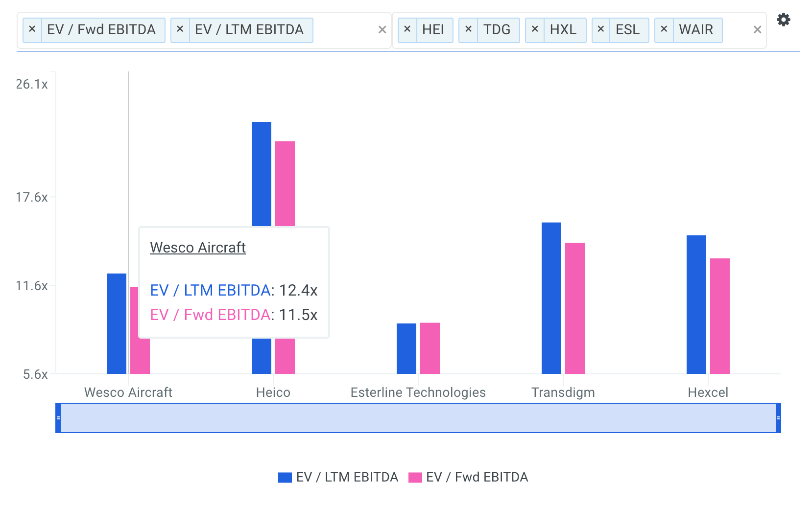This screenshot has width=812, height=505.
Task: Remove the HXL ticker tag
Action: pyautogui.click(x=535, y=30)
